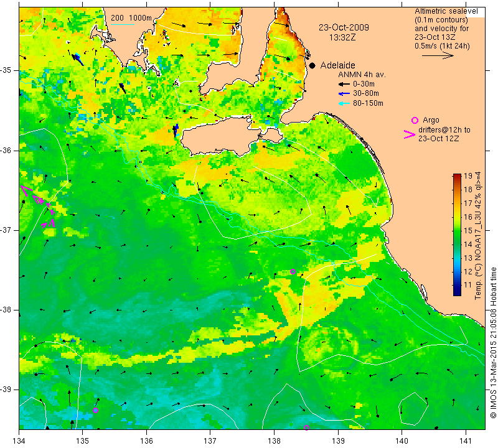Click the magenta drifter chevron legend symbol
This screenshot has height=448, width=498.
410,134
